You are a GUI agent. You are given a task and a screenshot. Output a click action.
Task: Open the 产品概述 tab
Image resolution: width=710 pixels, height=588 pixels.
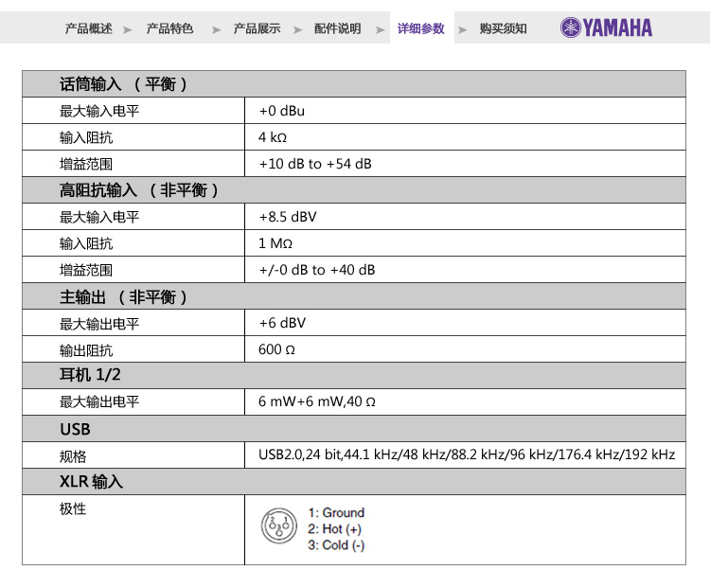click(88, 28)
